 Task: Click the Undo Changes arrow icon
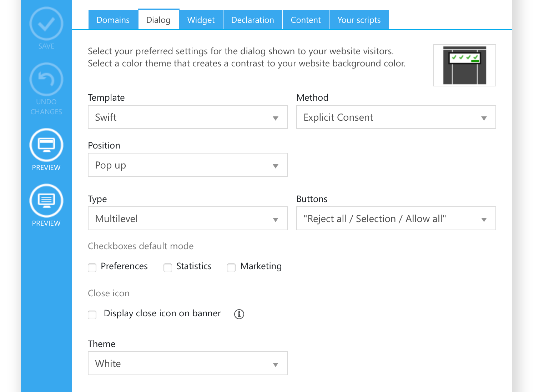46,79
